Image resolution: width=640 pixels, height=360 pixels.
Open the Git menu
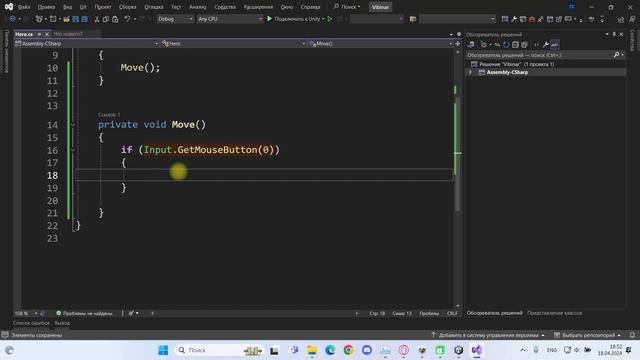pos(83,7)
